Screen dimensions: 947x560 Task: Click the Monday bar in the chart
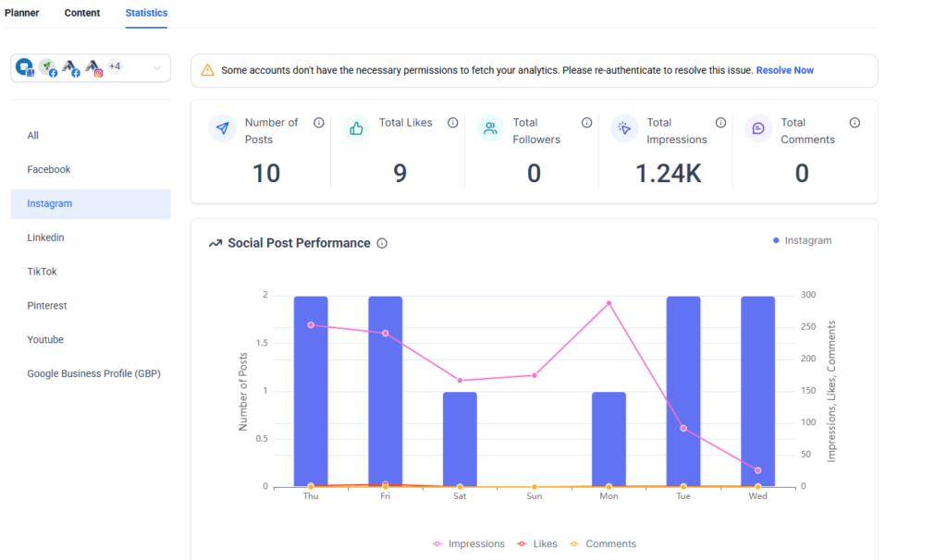point(609,439)
